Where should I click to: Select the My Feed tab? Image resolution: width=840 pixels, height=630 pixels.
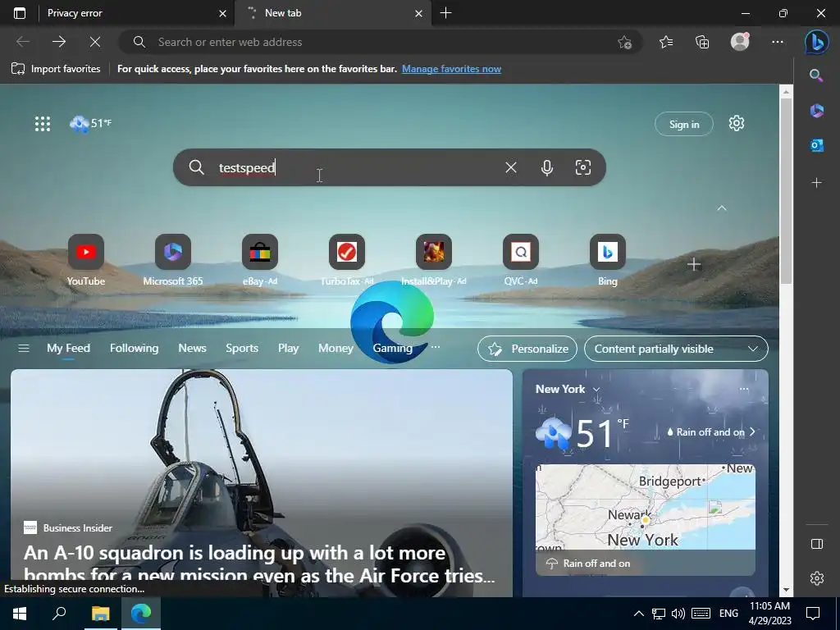(69, 348)
